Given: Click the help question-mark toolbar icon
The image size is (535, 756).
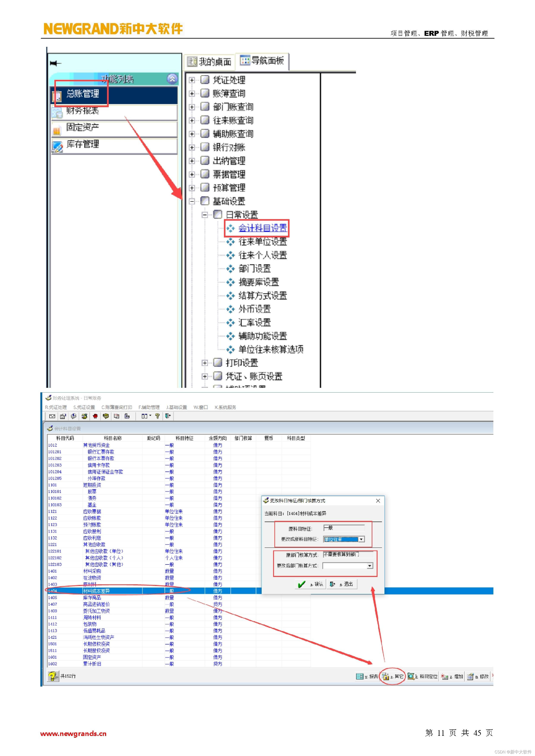Looking at the screenshot, I should (157, 416).
